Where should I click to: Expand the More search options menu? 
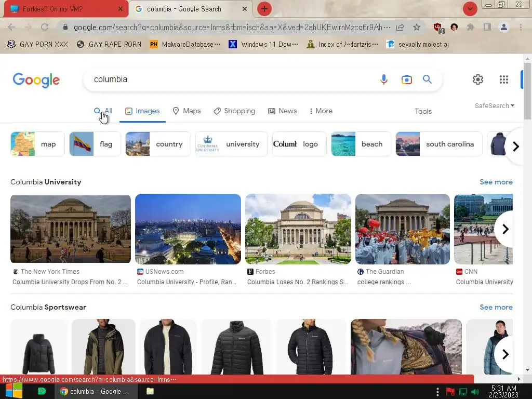(x=321, y=111)
